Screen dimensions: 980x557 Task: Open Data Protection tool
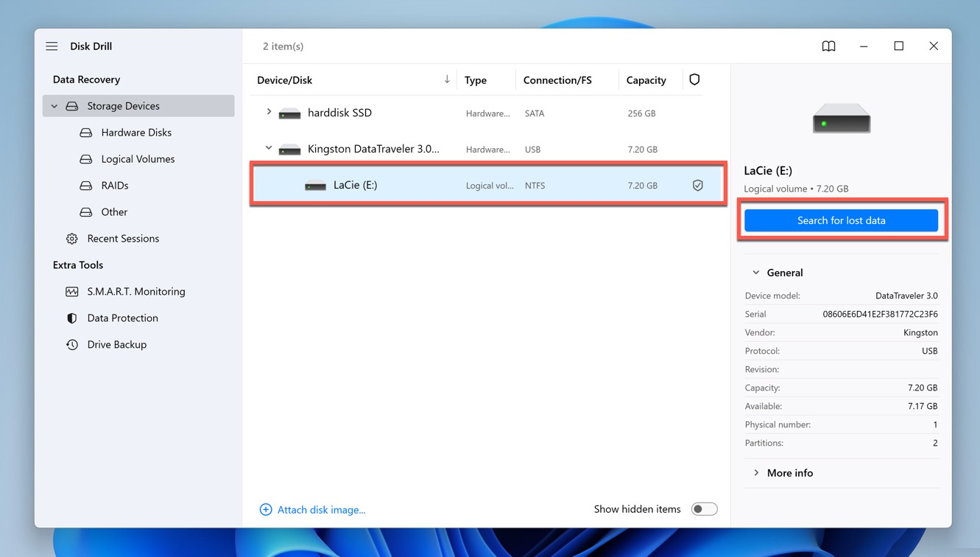point(122,318)
